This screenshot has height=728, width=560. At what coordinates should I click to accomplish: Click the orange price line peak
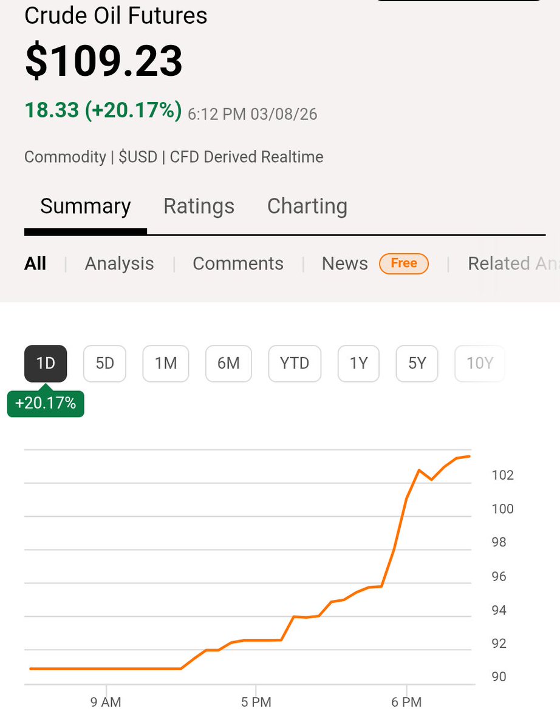click(x=470, y=457)
